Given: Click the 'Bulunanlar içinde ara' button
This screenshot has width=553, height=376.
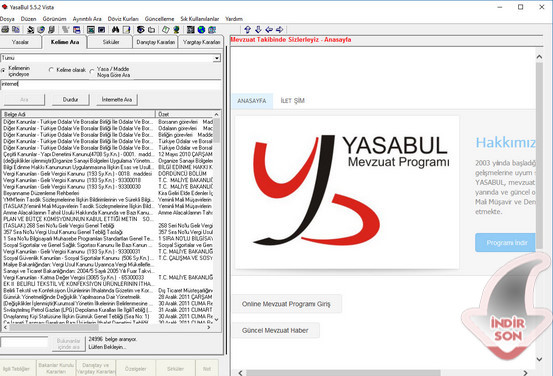Looking at the screenshot, I should click(68, 344).
